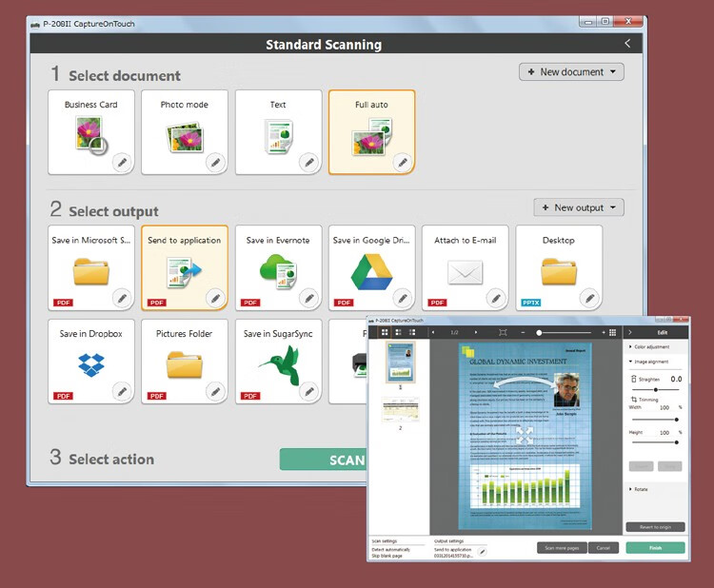Click the pencil icon on Photo mode
This screenshot has height=588, width=714.
point(215,163)
